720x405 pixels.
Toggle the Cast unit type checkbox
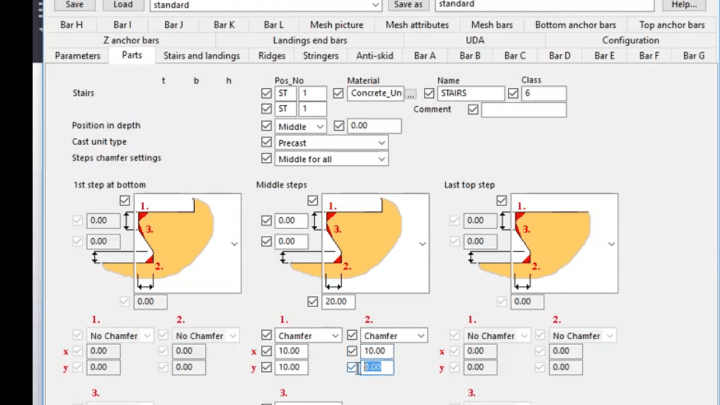[266, 142]
